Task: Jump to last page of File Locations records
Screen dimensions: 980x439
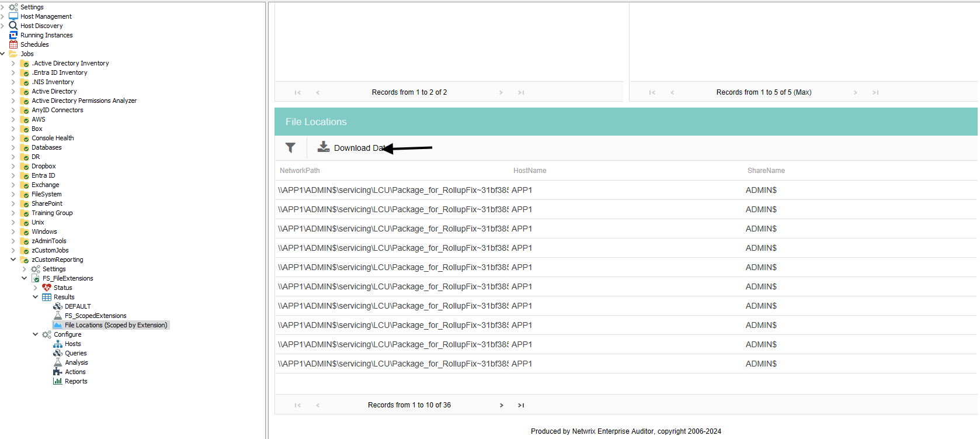Action: pos(521,405)
